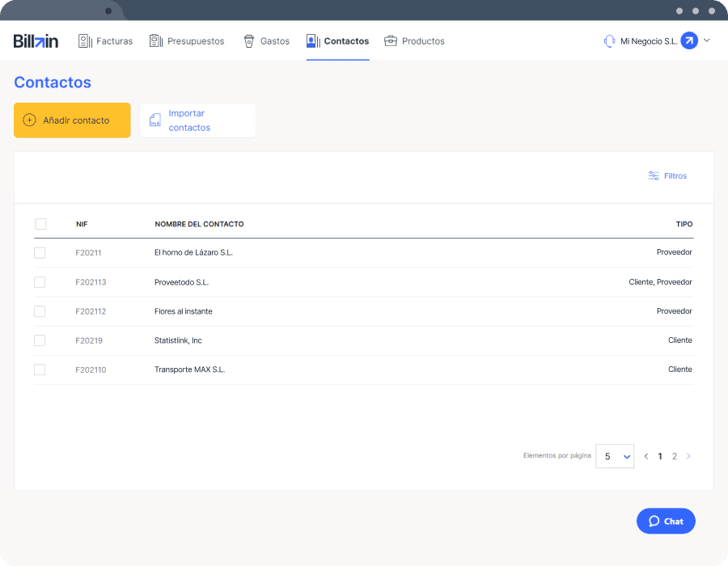Click 'Cliente, Proveedor' type cell
The width and height of the screenshot is (728, 566).
coord(660,282)
